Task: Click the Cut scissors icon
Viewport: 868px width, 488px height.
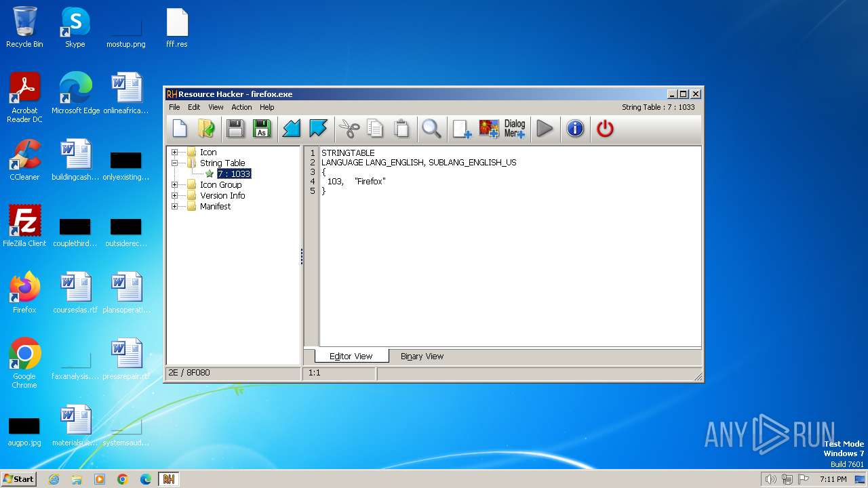Action: pos(349,128)
